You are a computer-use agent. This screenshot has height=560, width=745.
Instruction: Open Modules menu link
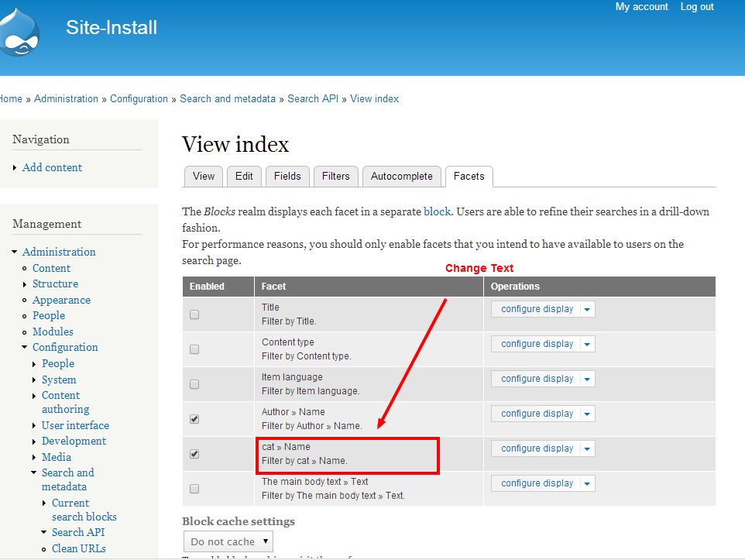[x=53, y=332]
